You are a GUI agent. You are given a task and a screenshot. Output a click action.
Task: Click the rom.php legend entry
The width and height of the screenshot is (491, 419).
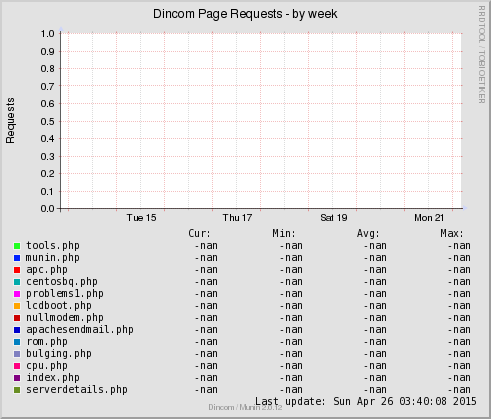(x=47, y=342)
